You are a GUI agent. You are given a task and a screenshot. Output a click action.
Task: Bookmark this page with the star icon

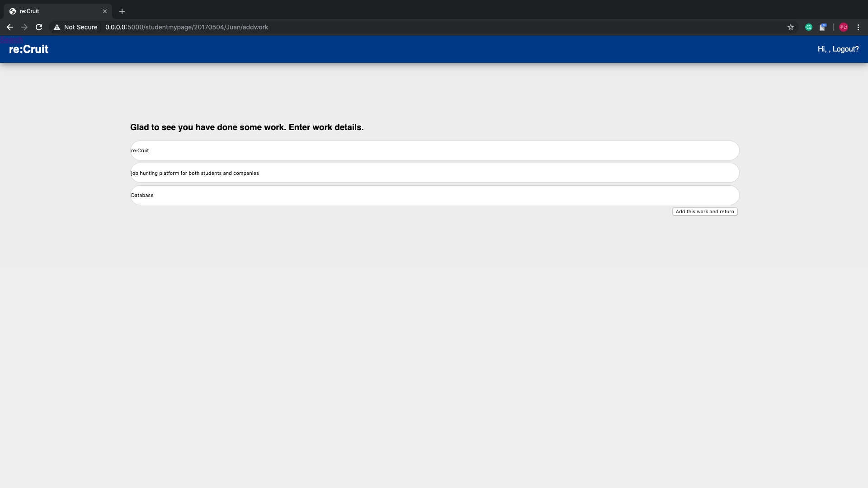(791, 27)
